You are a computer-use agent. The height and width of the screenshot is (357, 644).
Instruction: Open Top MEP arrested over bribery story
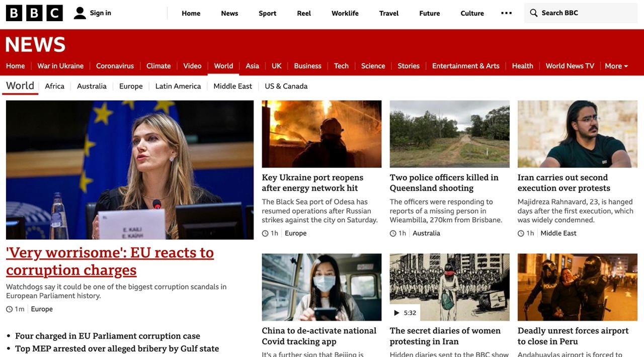point(117,348)
